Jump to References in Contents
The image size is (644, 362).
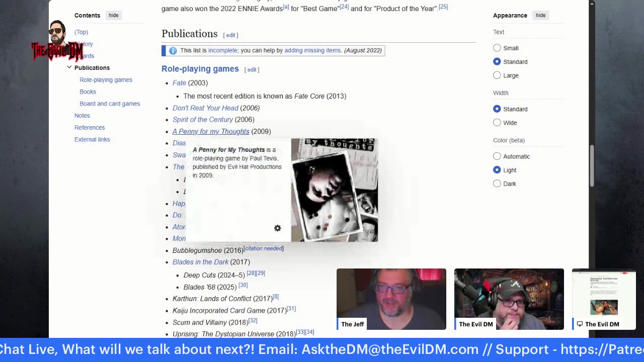point(90,128)
